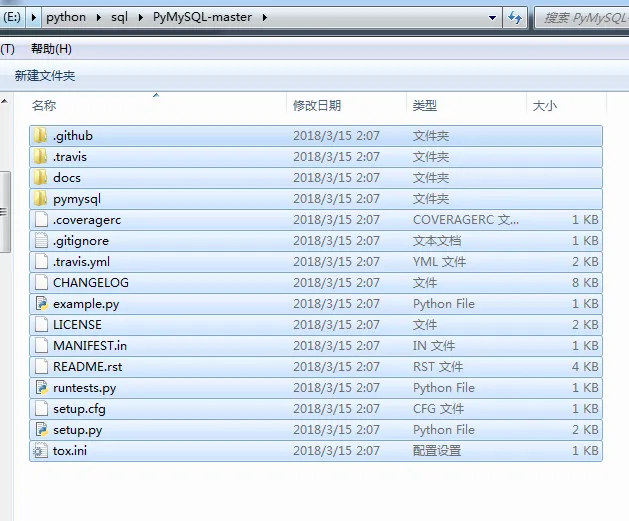629x521 pixels.
Task: Click the .coveragerc file icon
Action: [x=41, y=220]
